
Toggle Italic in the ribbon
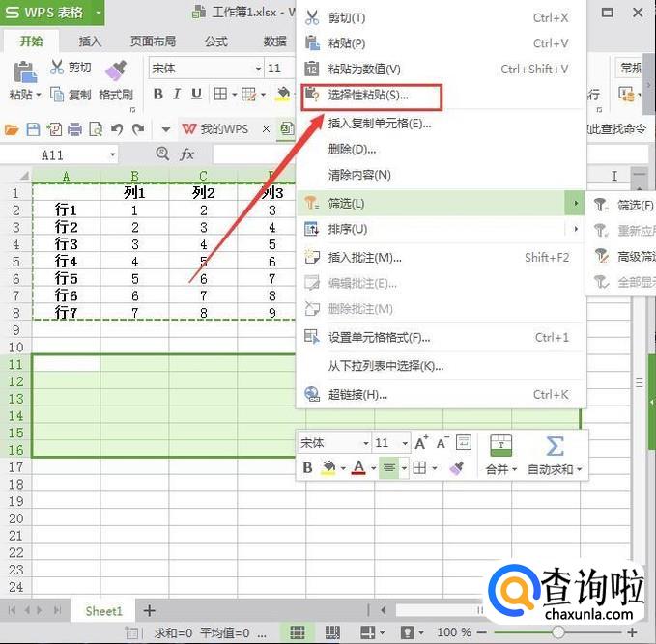177,94
